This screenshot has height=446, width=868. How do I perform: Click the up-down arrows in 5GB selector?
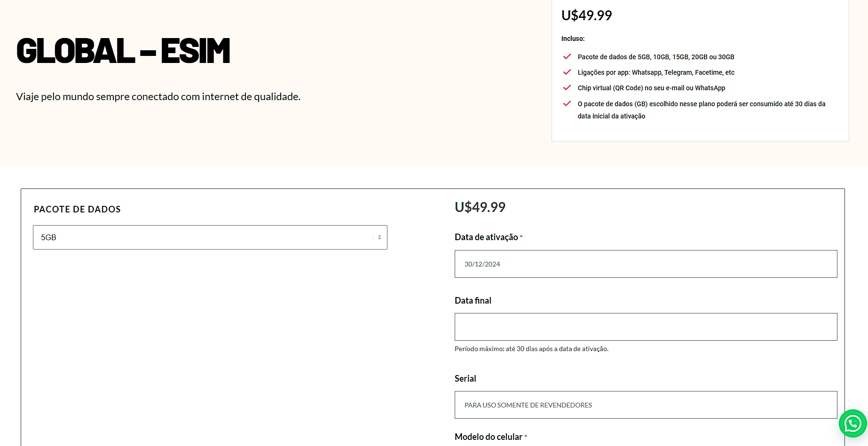(379, 237)
